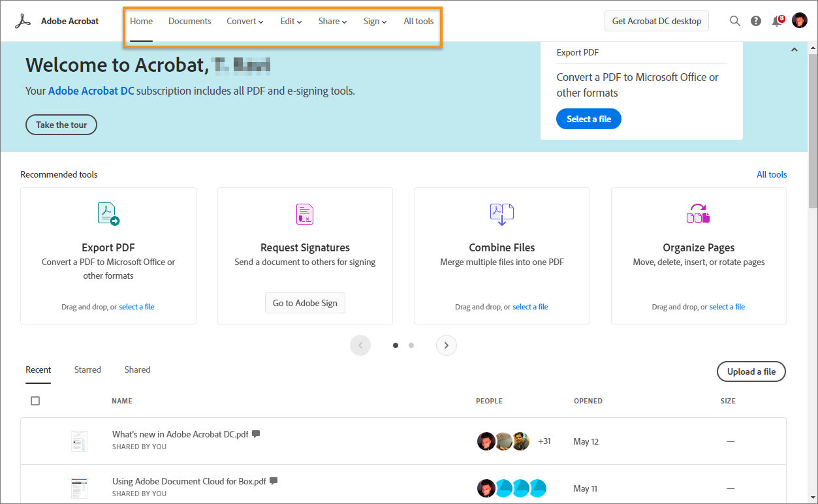Click the Export PDF tool icon

pyautogui.click(x=108, y=213)
